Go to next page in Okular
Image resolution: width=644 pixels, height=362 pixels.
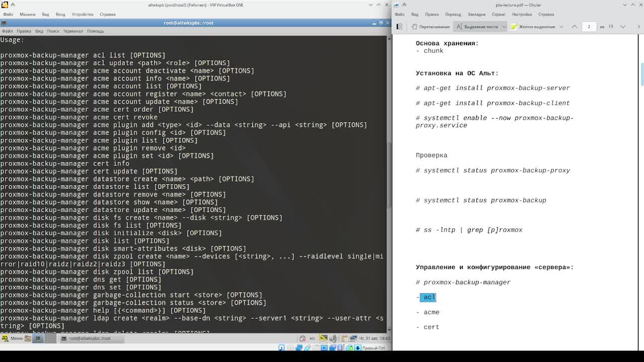coord(623,27)
